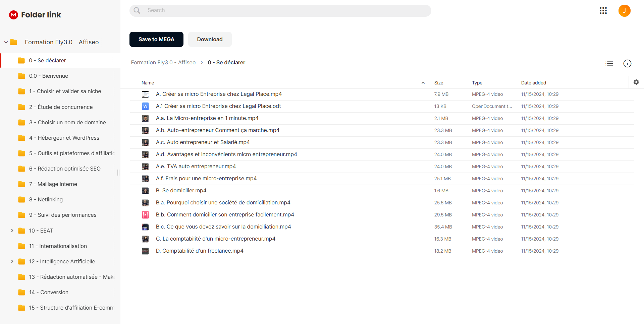
Task: Sort files by Type column
Action: [x=477, y=83]
